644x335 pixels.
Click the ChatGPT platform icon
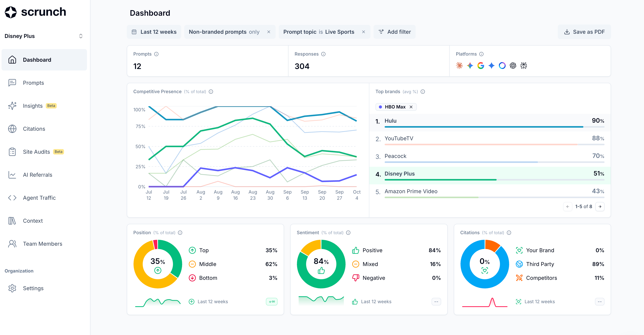[x=513, y=66]
